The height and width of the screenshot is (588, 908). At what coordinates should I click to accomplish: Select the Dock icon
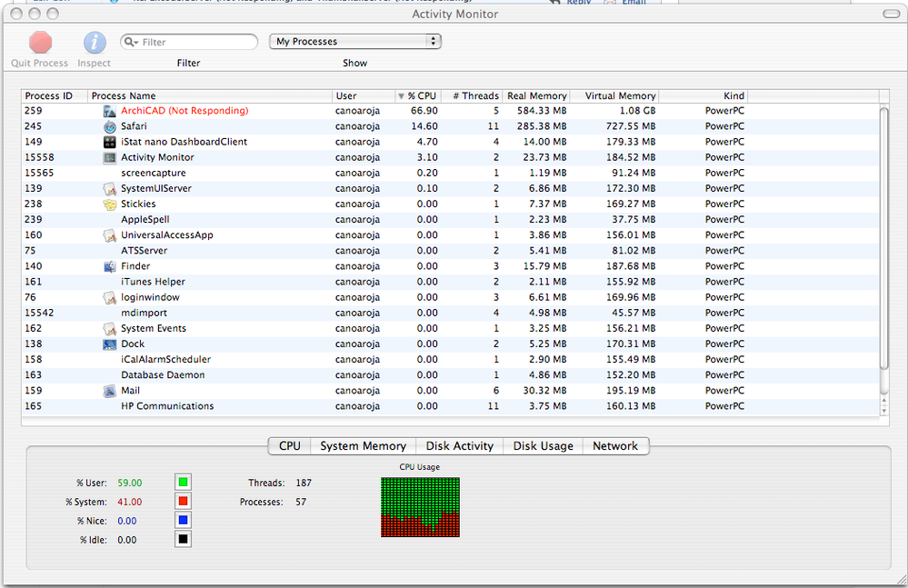tap(109, 344)
